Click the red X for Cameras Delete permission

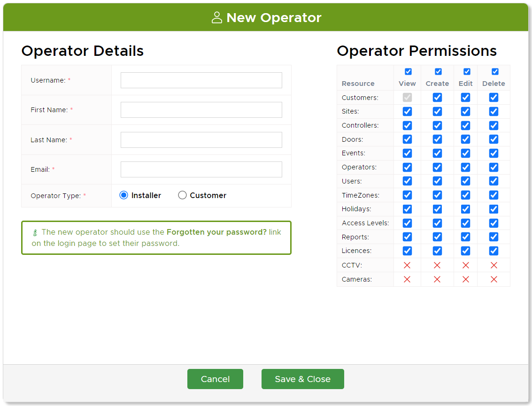click(x=493, y=279)
